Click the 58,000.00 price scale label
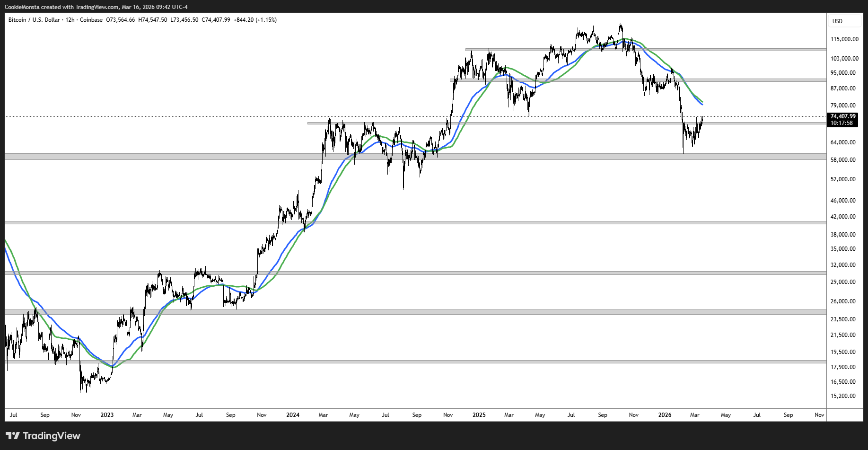The height and width of the screenshot is (450, 868). point(843,160)
